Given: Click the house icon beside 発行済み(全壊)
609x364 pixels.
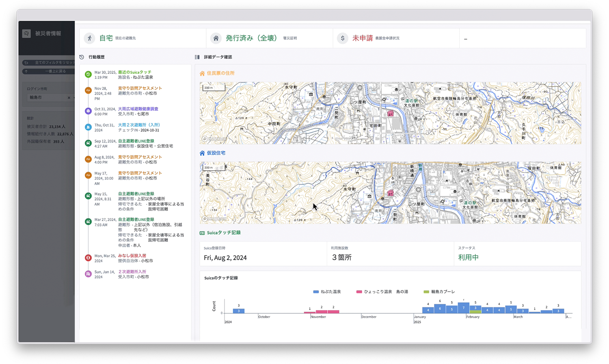Looking at the screenshot, I should pos(216,38).
